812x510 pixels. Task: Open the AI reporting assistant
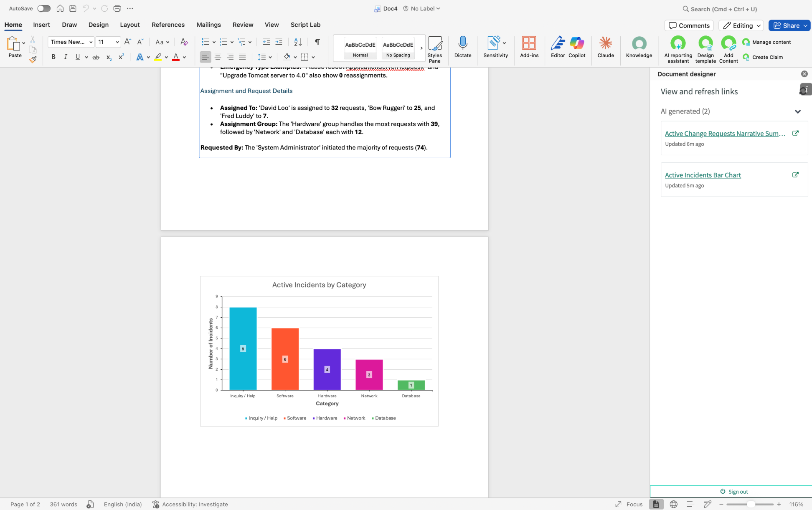[x=678, y=49]
